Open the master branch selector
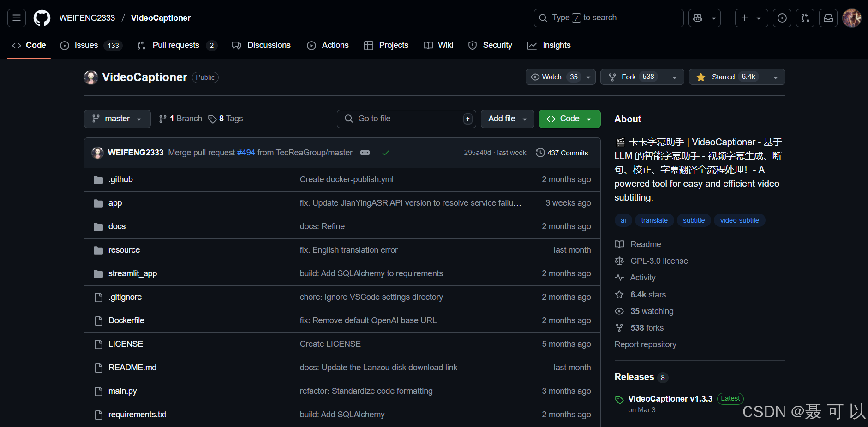This screenshot has height=427, width=868. pyautogui.click(x=117, y=119)
